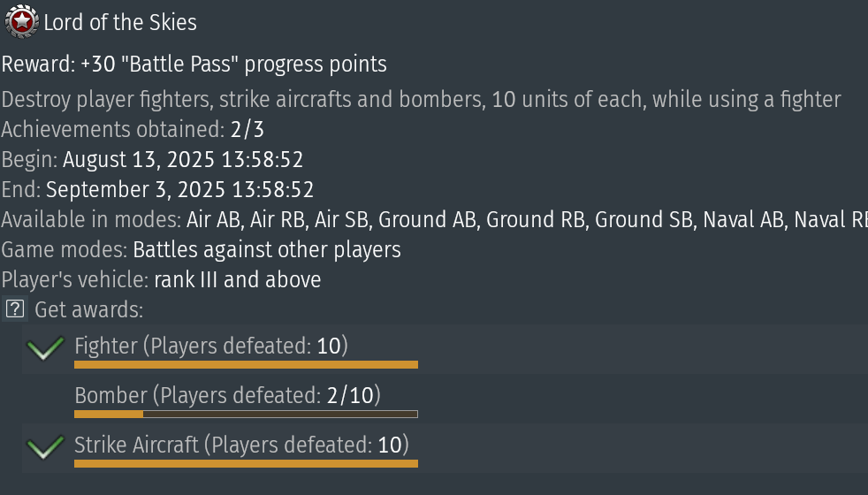The image size is (868, 495).
Task: Select the Bomber players defeated row
Action: pos(445,399)
